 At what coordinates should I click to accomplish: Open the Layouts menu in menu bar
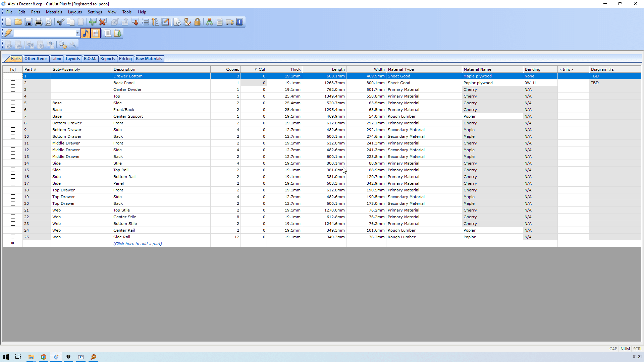(75, 12)
